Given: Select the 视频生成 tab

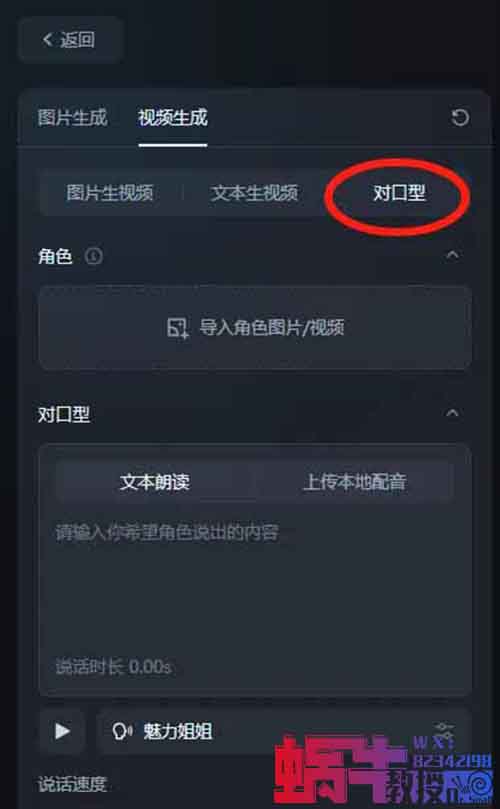Looking at the screenshot, I should tap(173, 118).
